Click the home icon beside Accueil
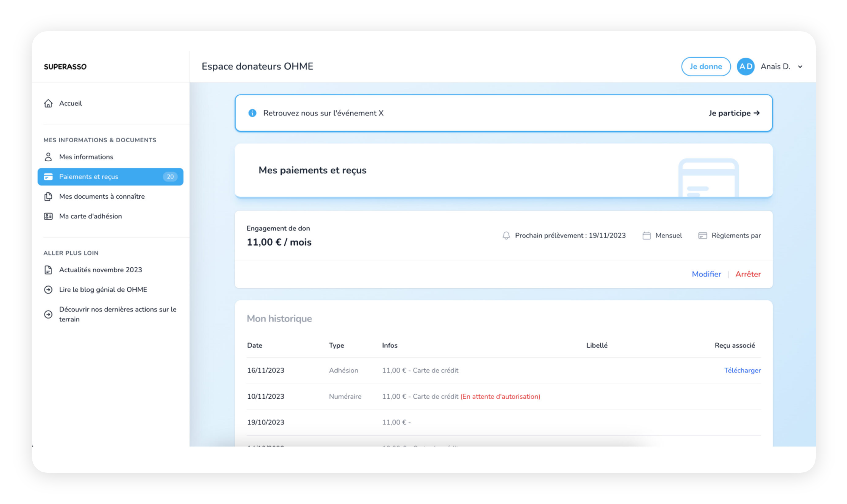The image size is (847, 504). [48, 103]
